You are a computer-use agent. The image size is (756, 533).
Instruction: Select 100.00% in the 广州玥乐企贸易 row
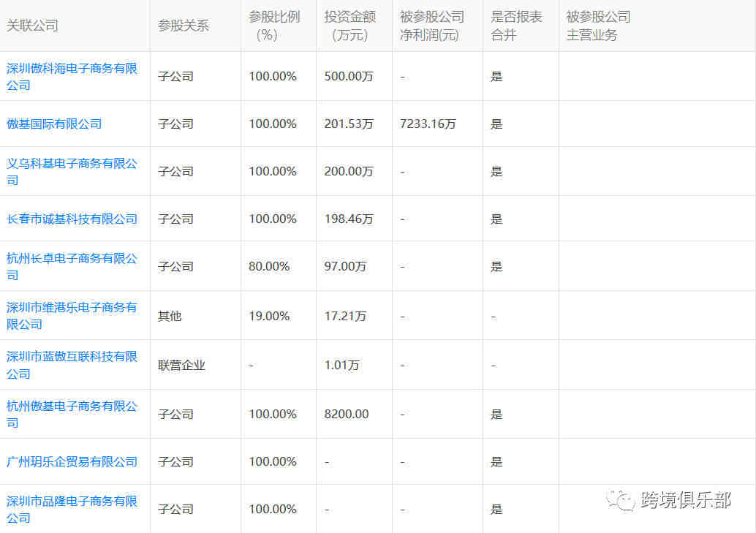coord(273,461)
